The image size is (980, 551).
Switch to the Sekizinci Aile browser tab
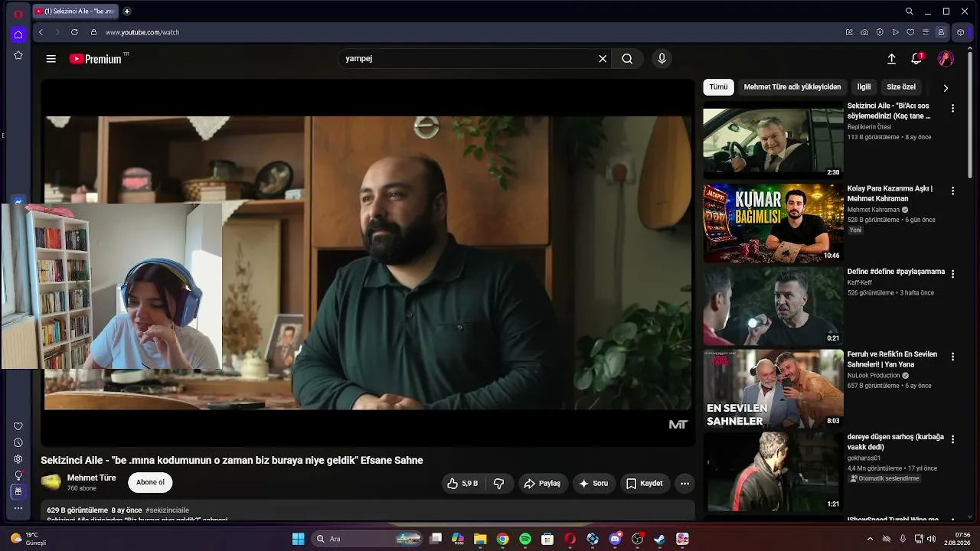[x=76, y=11]
